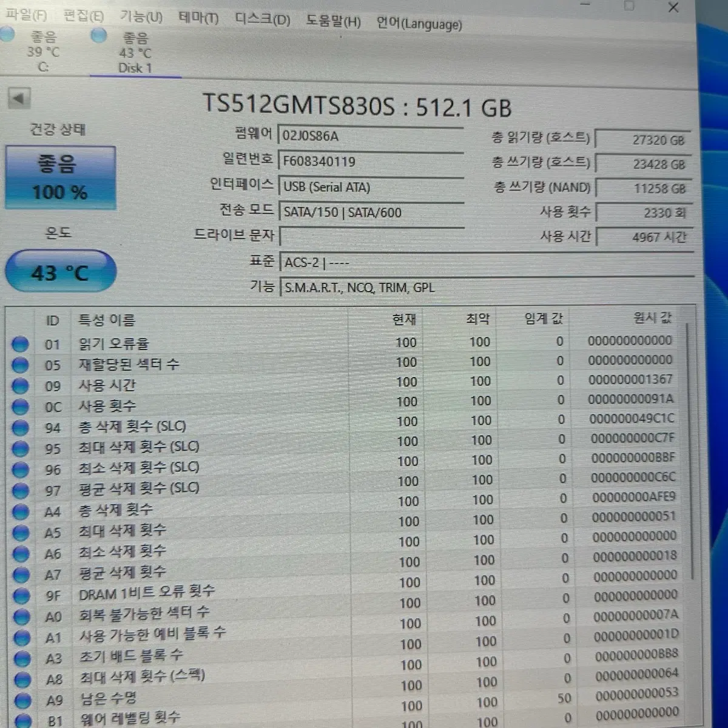Click status icon for B1 웨어 레벨링 횟수
The image size is (728, 728).
pos(23,721)
